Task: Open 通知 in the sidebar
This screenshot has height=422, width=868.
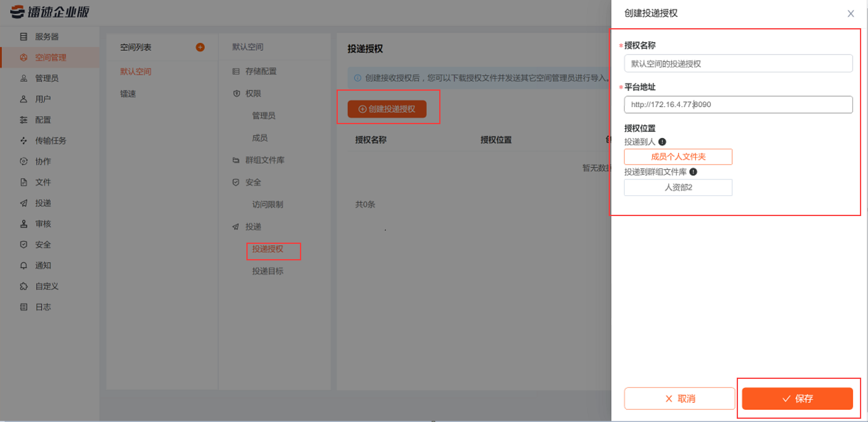Action: click(43, 266)
